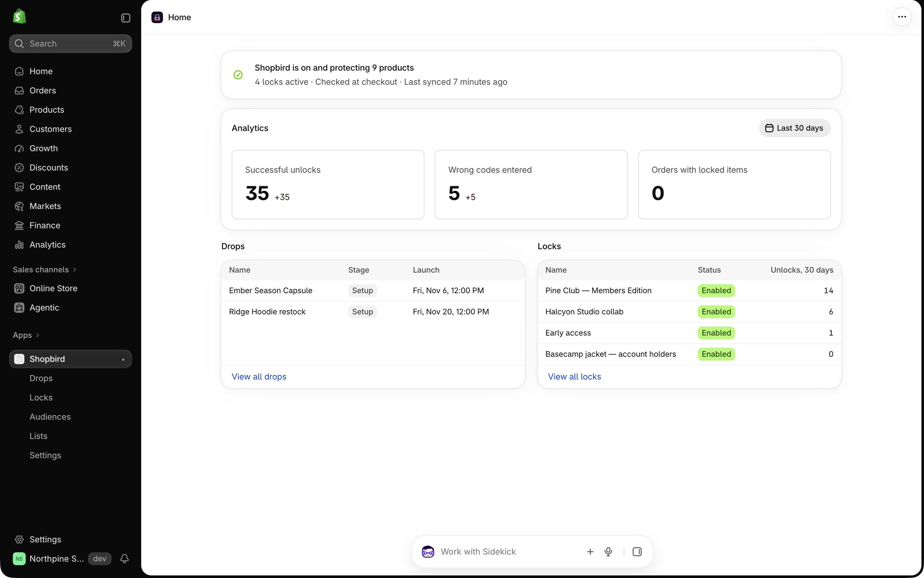Expand the Sales channels section
This screenshot has width=924, height=578.
pyautogui.click(x=45, y=270)
